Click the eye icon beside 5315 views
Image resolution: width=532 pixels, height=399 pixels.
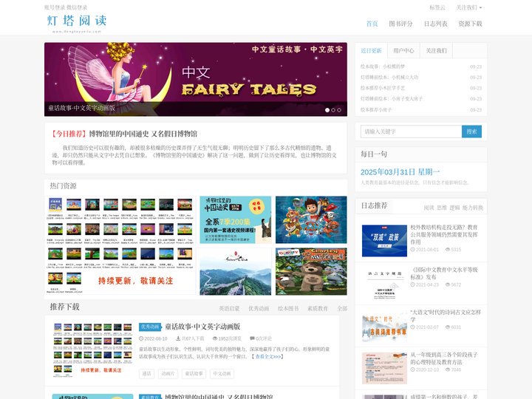(x=447, y=250)
